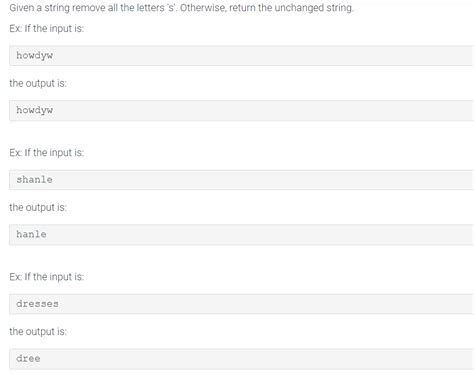Select the howdyw input example code box

tap(241, 56)
